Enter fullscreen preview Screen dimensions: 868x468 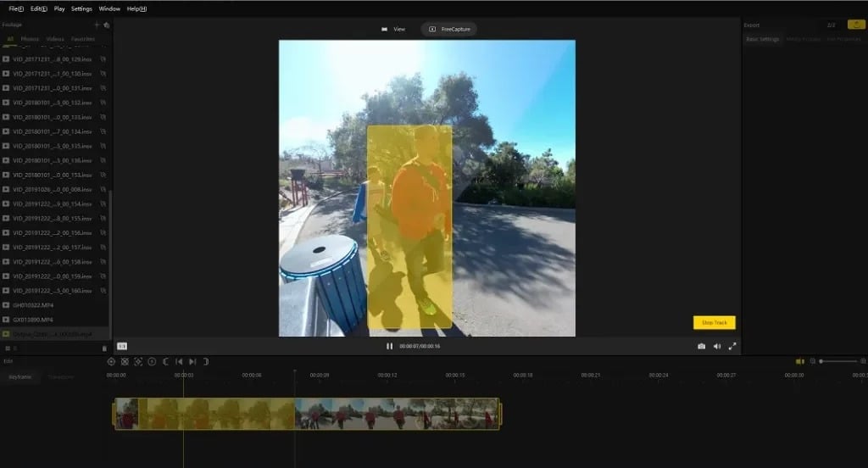732,346
